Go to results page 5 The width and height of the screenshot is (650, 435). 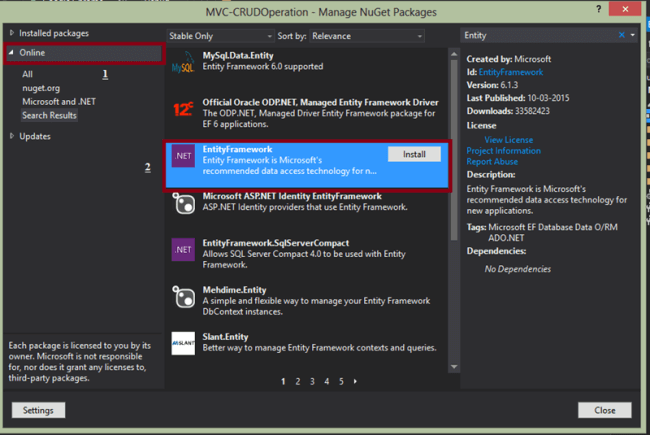(x=341, y=381)
